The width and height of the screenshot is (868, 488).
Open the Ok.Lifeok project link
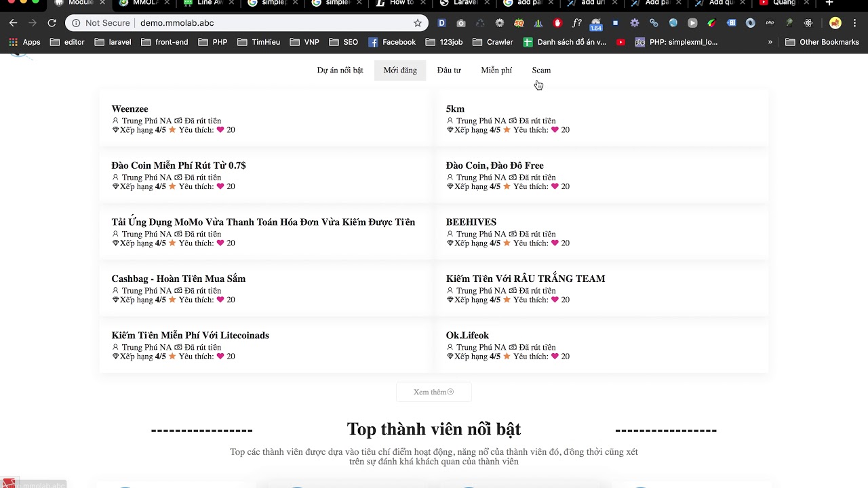pos(467,335)
